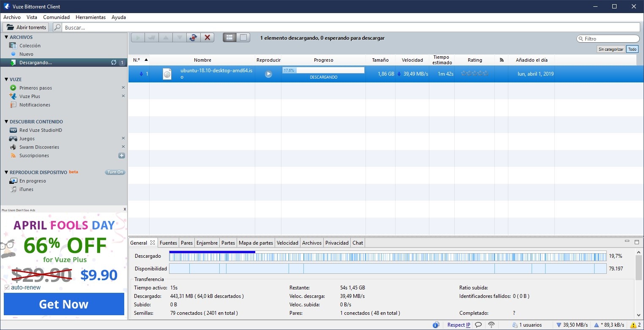Click the En progreso device icon
Image resolution: width=644 pixels, height=330 pixels.
tap(13, 181)
